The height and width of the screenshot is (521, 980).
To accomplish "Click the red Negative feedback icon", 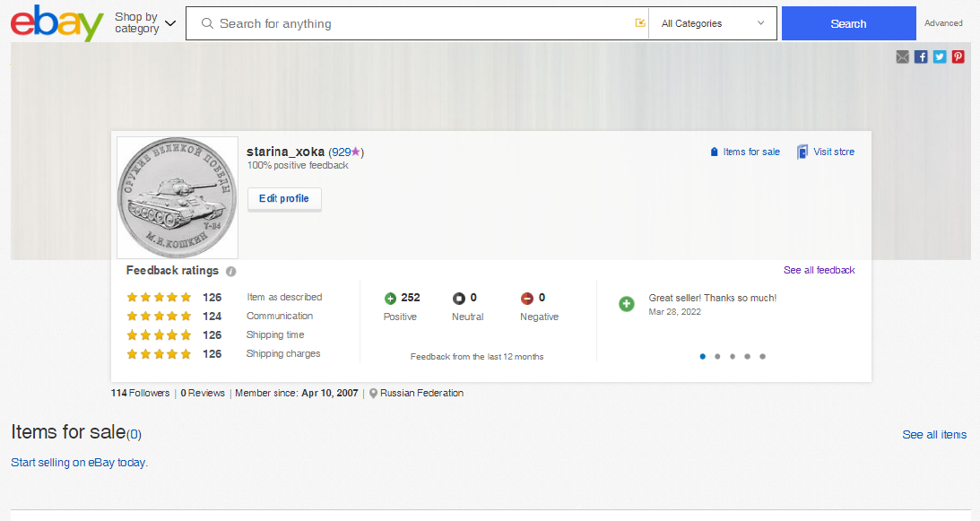I will click(x=527, y=299).
